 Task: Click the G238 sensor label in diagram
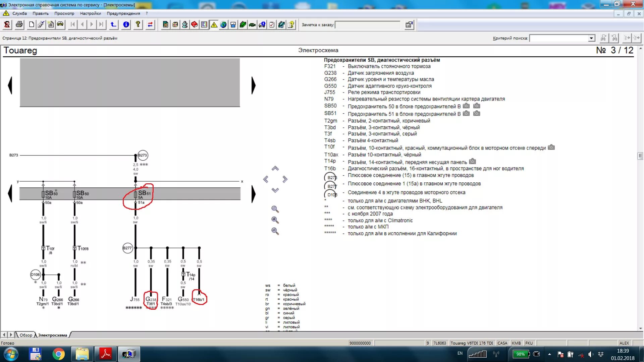tap(151, 299)
